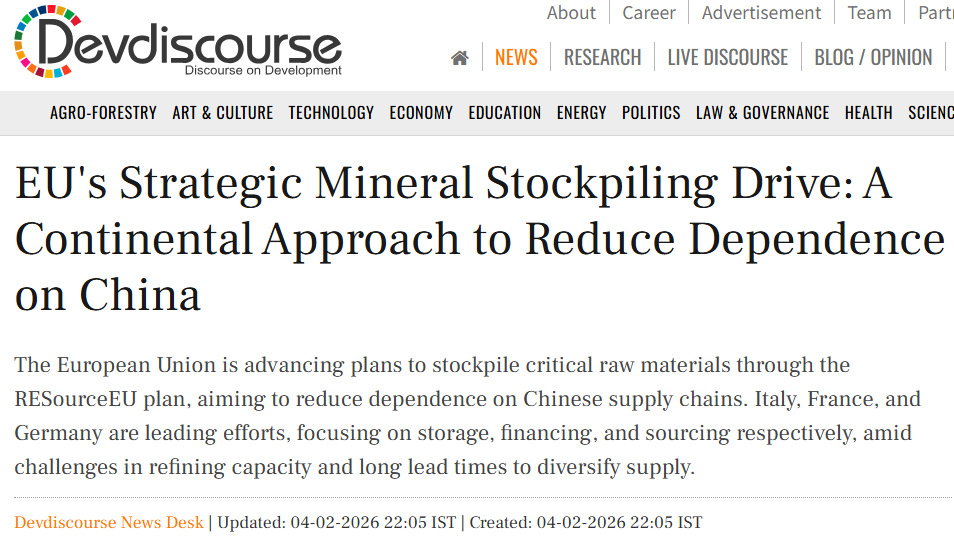Open the Career link

click(x=649, y=13)
